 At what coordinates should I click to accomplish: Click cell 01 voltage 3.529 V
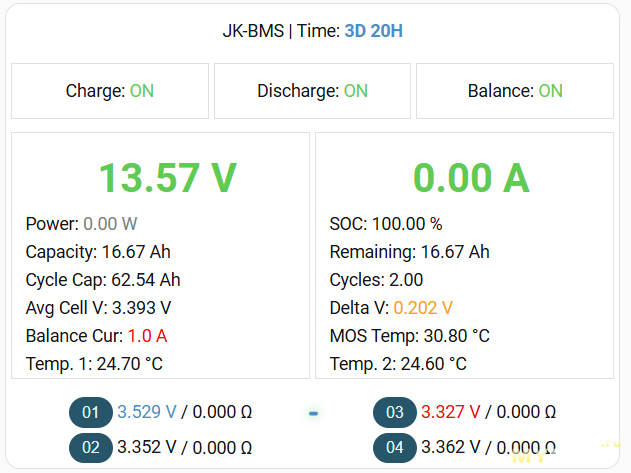147,412
